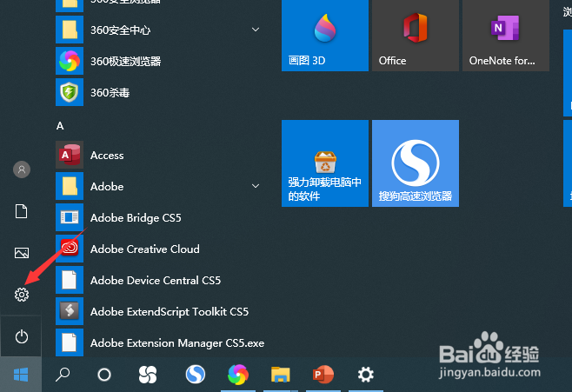Launch Adobe Device Central CS5
This screenshot has width=572, height=392.
161,281
